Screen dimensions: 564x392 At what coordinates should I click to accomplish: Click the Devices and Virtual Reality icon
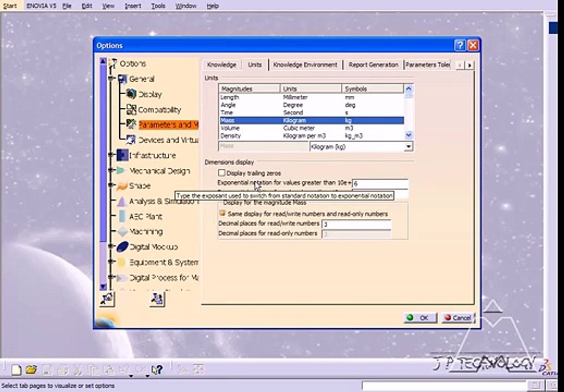pos(131,140)
